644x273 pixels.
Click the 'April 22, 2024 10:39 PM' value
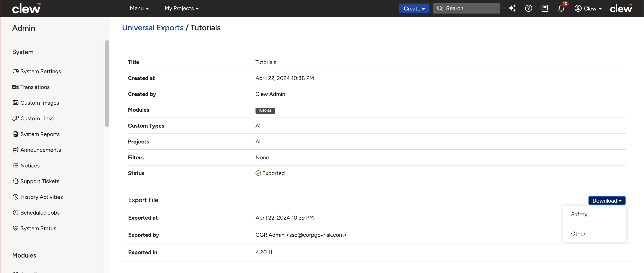coord(285,217)
